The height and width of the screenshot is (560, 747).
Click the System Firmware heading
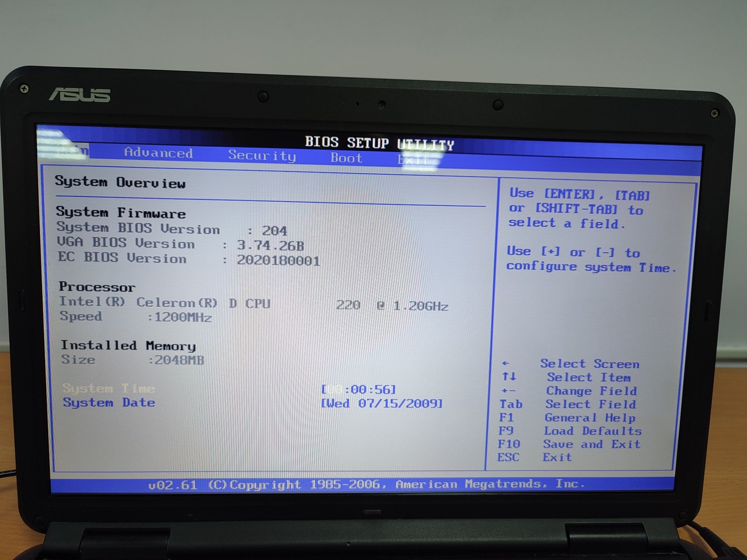tap(121, 212)
